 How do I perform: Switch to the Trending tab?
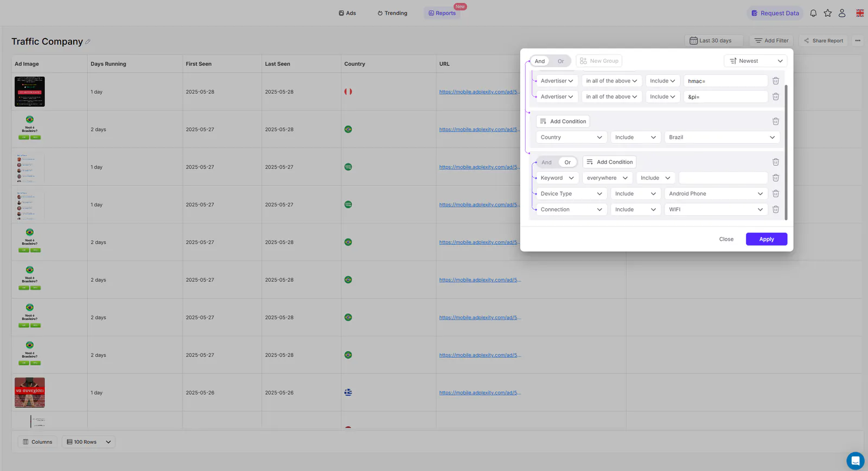point(392,13)
